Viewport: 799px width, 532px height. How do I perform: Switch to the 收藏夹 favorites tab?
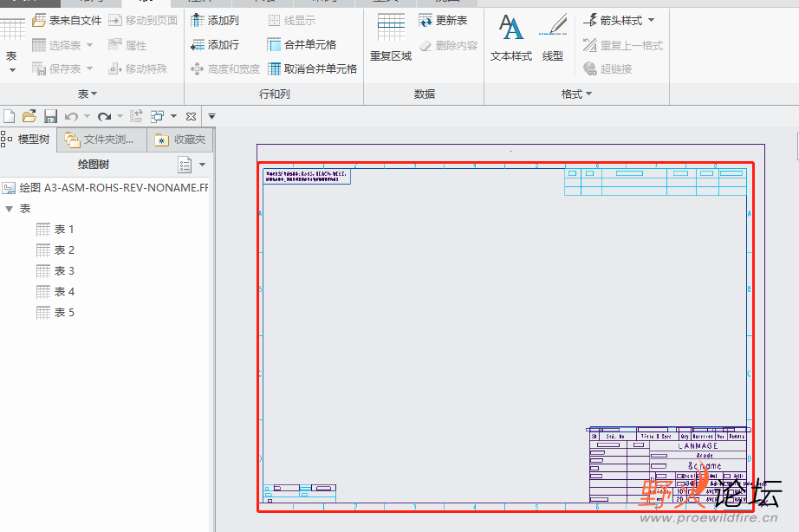click(180, 139)
